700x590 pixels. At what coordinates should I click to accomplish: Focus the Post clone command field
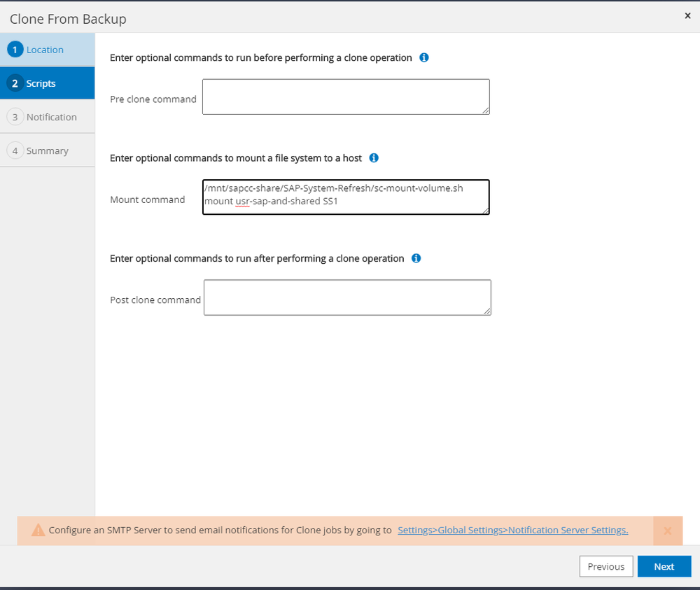click(347, 297)
